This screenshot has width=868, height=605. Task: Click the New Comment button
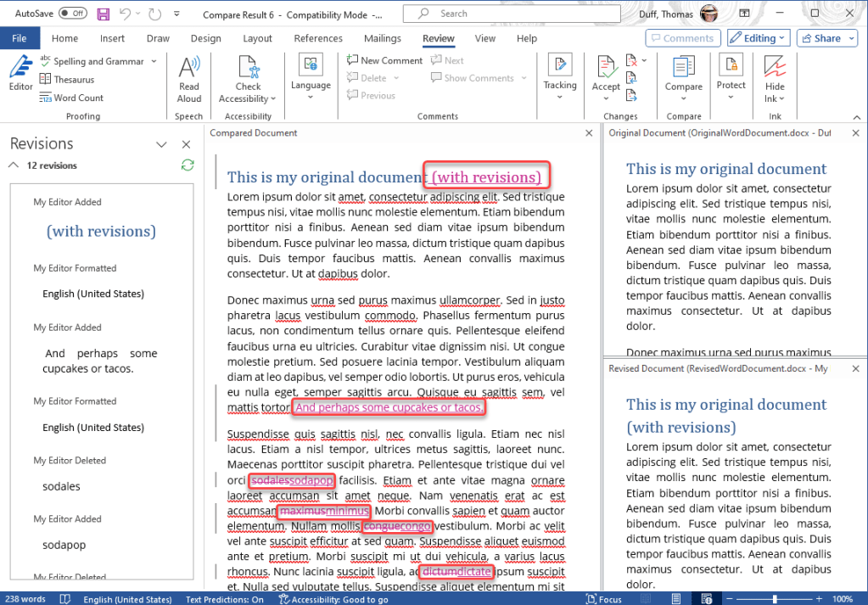pyautogui.click(x=384, y=60)
